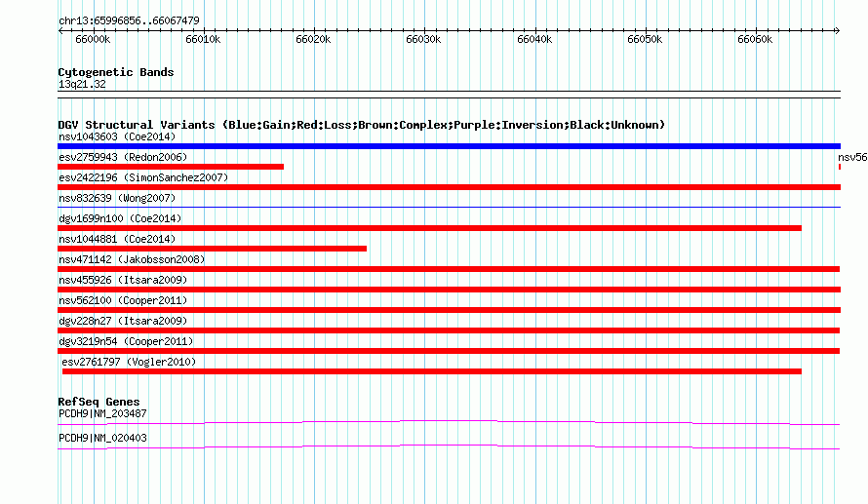Open the nsv1044881 (Coe2014) label
868x504 pixels.
[117, 239]
